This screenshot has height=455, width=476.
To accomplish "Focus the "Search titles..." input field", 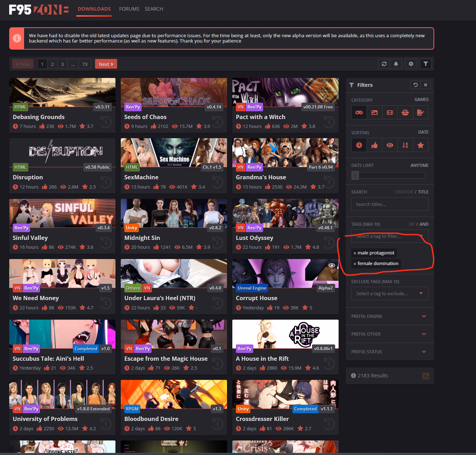I will point(390,204).
